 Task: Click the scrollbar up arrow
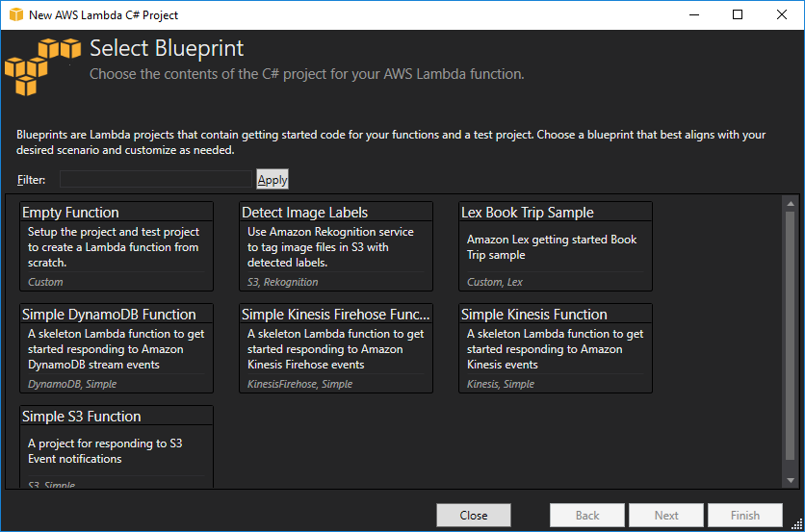[x=790, y=203]
